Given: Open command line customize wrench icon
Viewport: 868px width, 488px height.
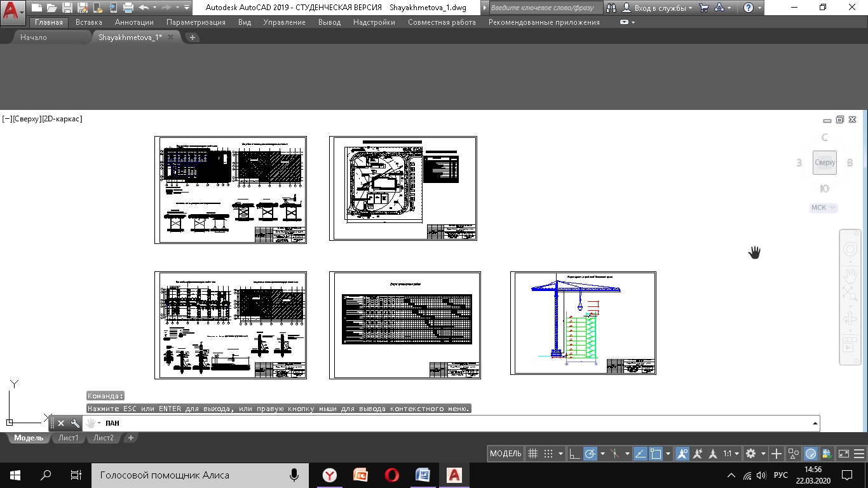Looking at the screenshot, I should [x=74, y=423].
